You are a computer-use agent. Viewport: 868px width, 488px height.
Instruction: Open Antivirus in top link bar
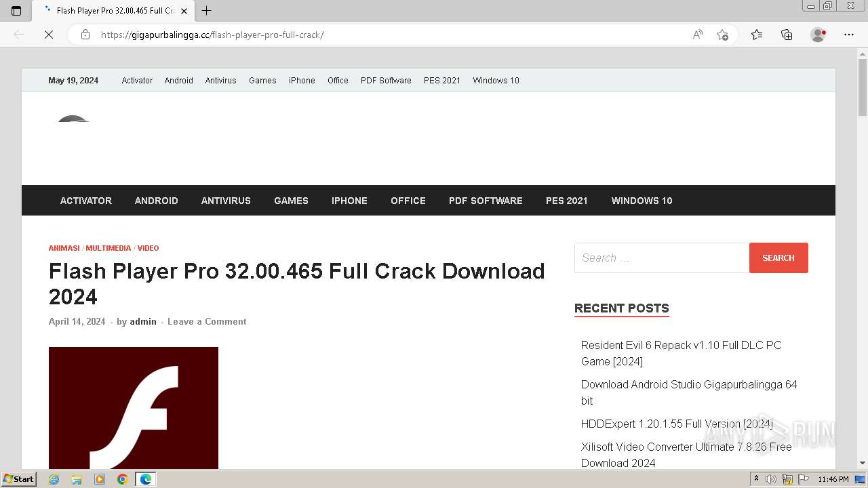click(220, 81)
